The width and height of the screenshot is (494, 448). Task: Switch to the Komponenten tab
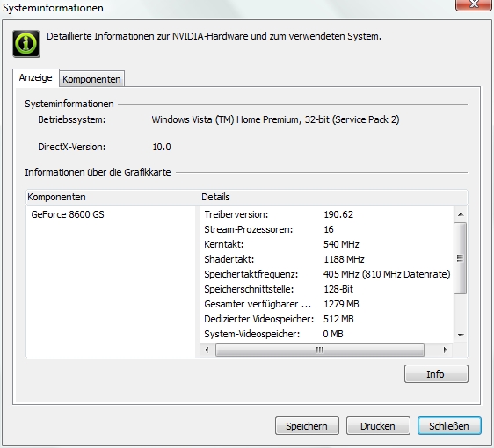pos(91,79)
